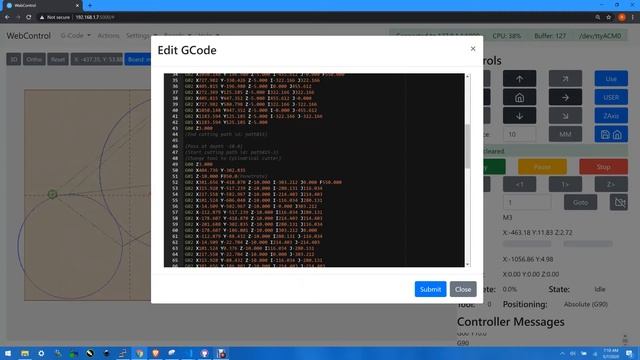The height and width of the screenshot is (360, 640).
Task: Open the notification center on the taskbar
Action: tap(629, 353)
